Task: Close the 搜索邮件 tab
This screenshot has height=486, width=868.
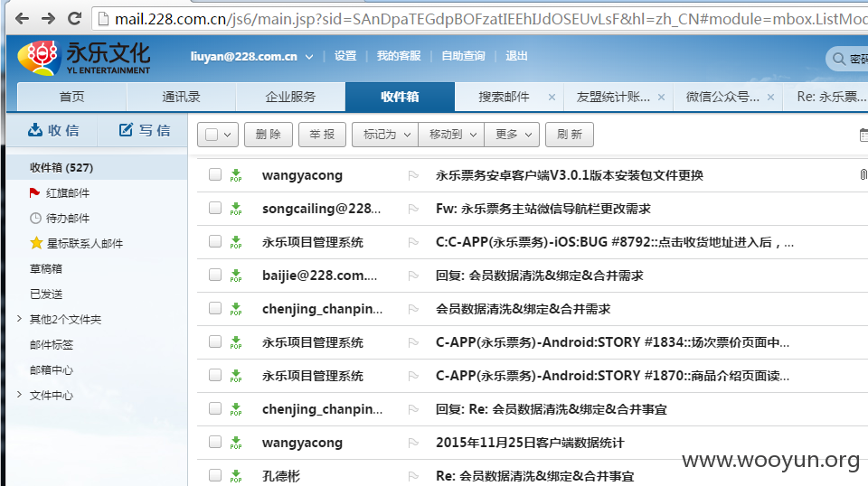Action: point(552,98)
